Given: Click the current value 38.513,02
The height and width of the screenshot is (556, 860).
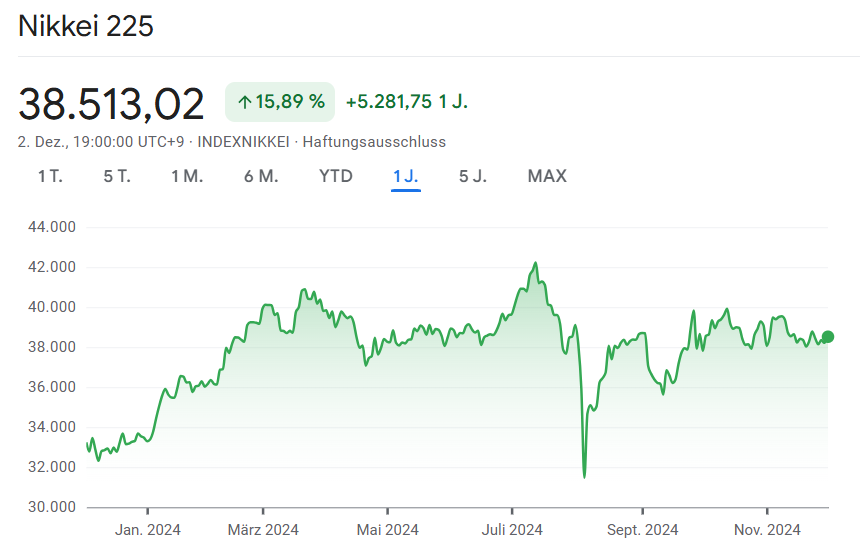Looking at the screenshot, I should (111, 104).
